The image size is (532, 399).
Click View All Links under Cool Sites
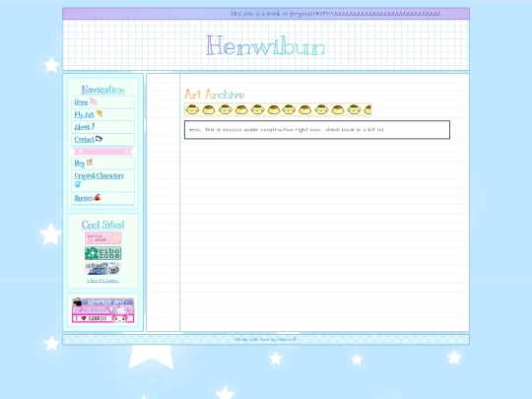tap(102, 280)
